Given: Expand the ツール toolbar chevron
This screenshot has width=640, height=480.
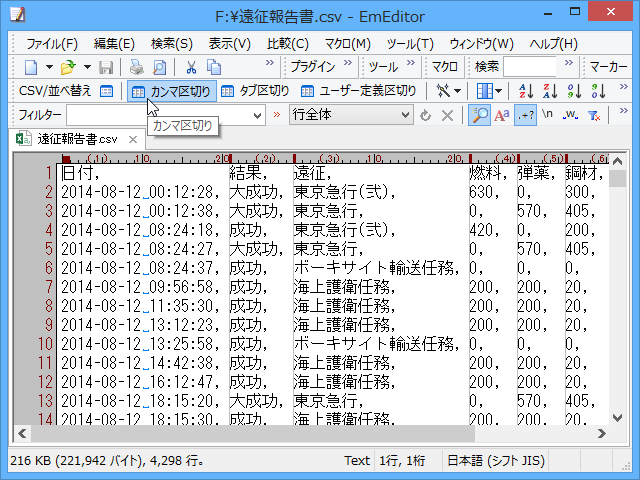Looking at the screenshot, I should point(411,62).
